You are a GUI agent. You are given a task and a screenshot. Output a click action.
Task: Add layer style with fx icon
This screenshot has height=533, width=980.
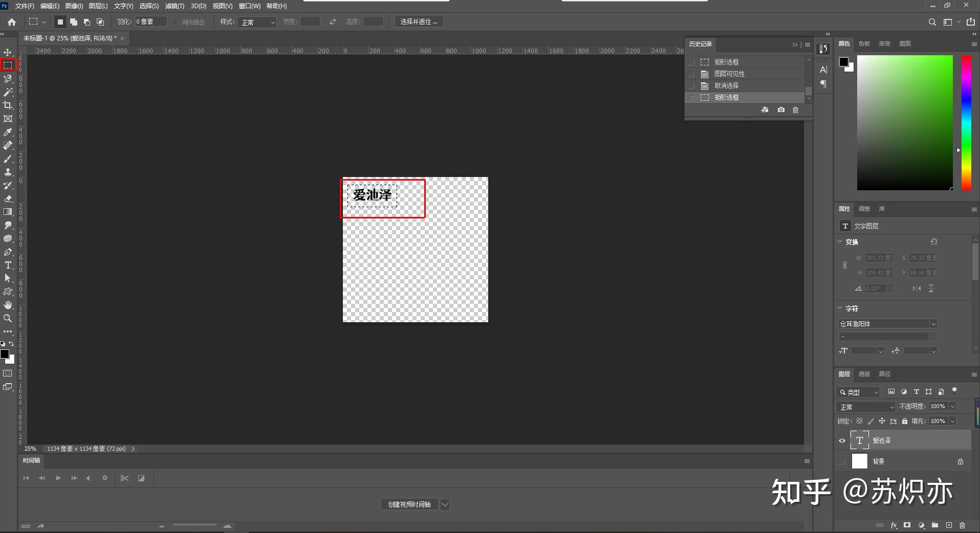click(x=894, y=525)
